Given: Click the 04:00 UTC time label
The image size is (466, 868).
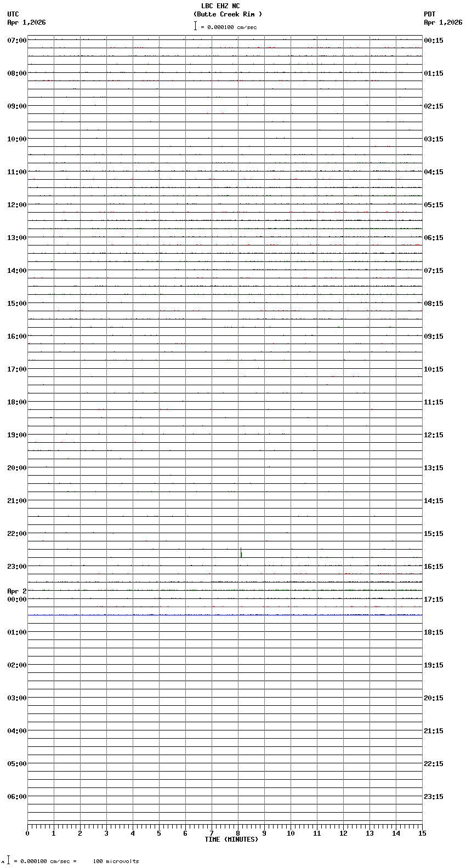Looking at the screenshot, I should pyautogui.click(x=17, y=731).
